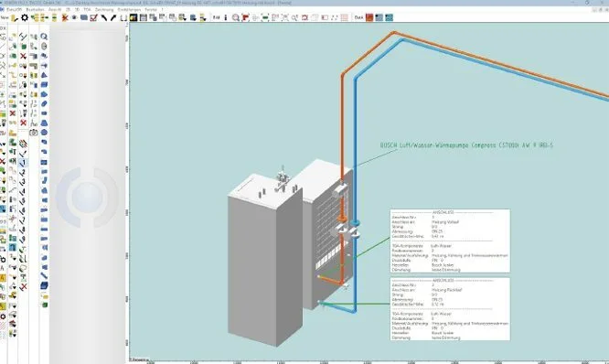The image size is (609, 364).
Task: Open the Zeichnung menu
Action: [x=104, y=9]
